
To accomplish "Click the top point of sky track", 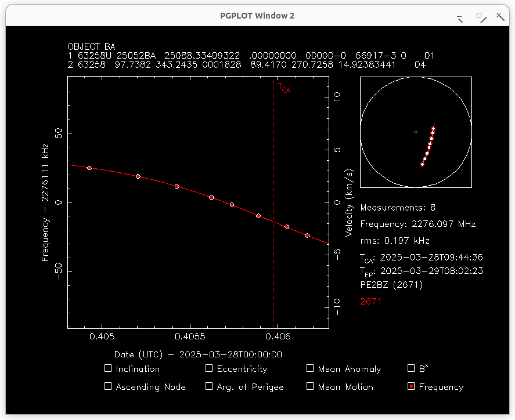I will click(434, 128).
